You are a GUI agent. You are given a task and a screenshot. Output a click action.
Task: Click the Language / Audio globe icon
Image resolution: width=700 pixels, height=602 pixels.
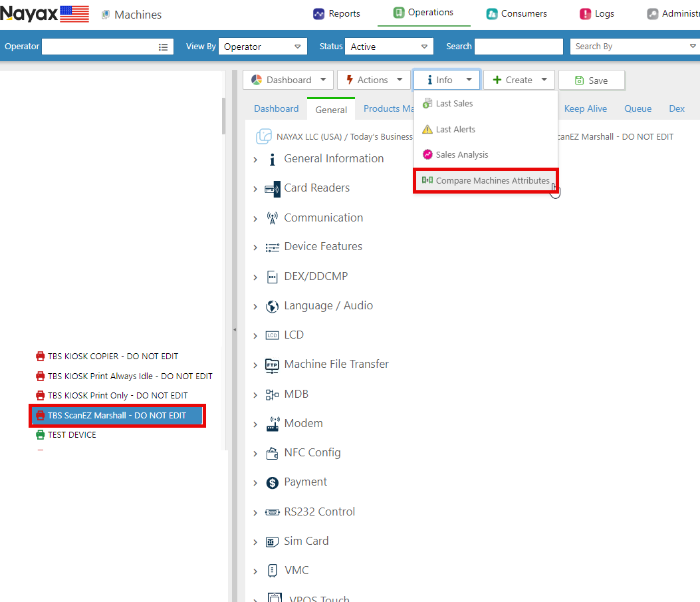click(x=272, y=306)
